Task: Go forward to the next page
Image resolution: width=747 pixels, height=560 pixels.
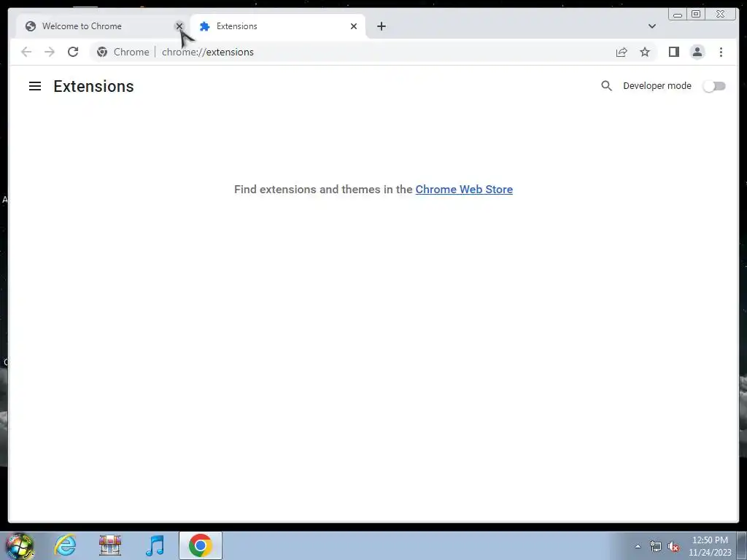Action: coord(50,52)
